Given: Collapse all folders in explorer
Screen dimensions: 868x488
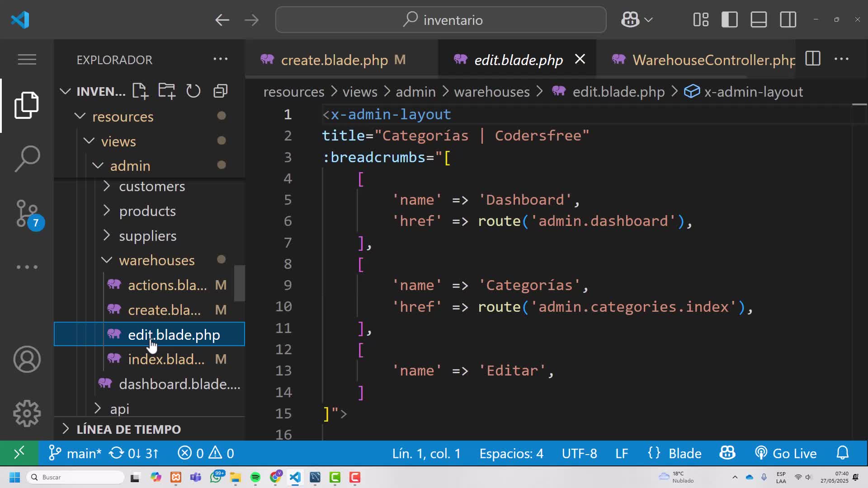Looking at the screenshot, I should (x=220, y=91).
